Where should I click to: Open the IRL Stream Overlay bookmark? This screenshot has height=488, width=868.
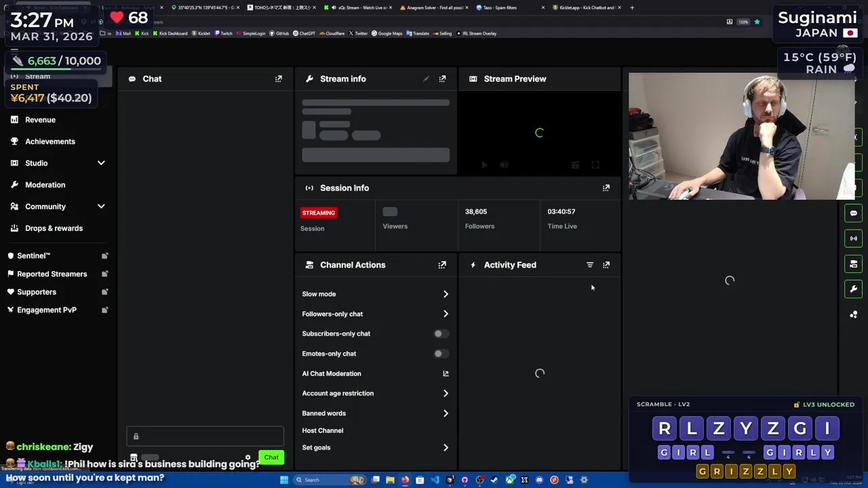475,33
